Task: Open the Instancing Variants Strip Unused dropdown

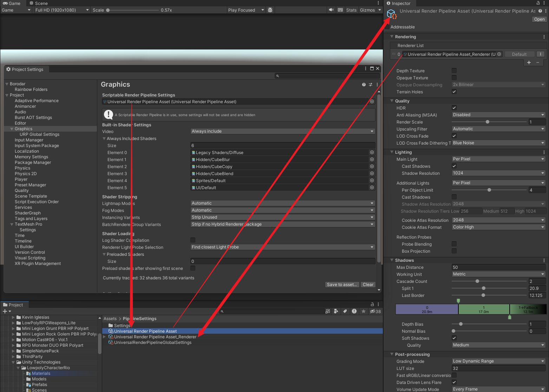Action: click(x=283, y=217)
